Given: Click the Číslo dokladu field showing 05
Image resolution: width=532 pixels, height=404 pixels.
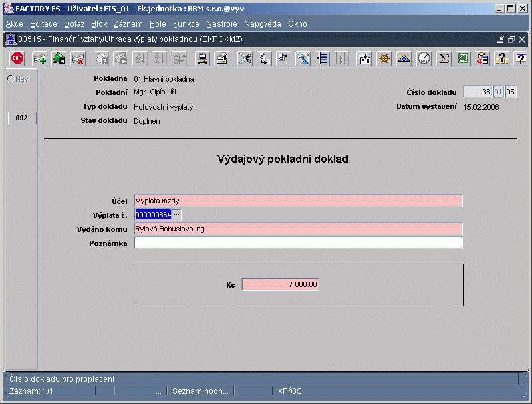Looking at the screenshot, I should coord(510,92).
